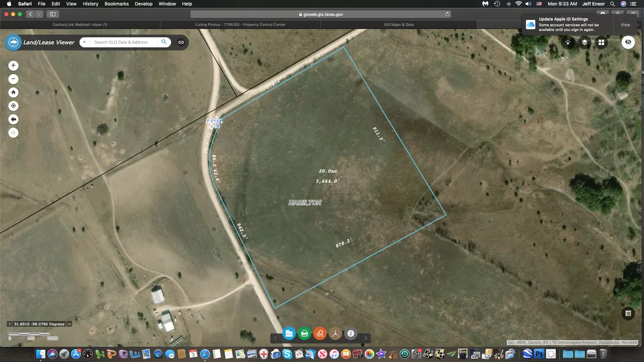Open the orange query search widget
The height and width of the screenshot is (362, 644).
pos(320,334)
